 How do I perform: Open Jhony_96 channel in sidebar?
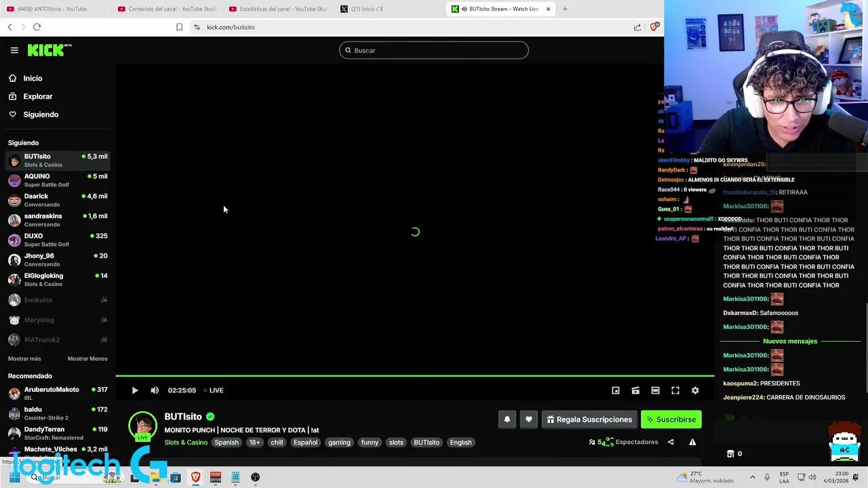[x=58, y=260]
